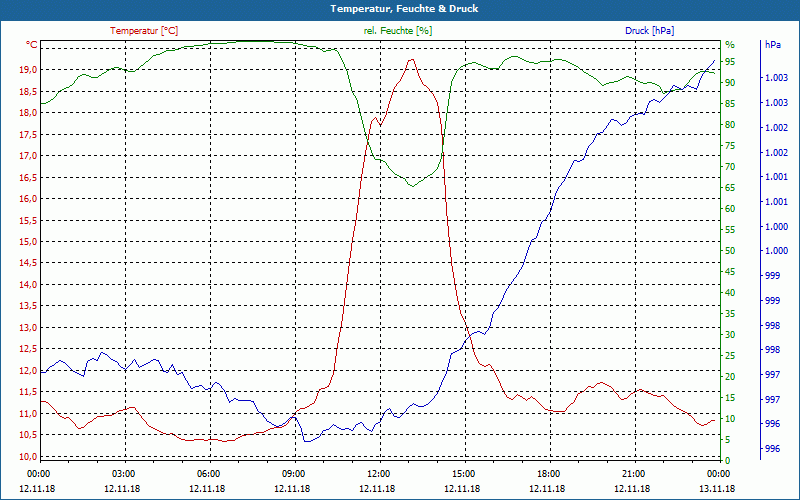Click the blue 'hPa' axis unit label
This screenshot has width=800, height=500.
[773, 44]
